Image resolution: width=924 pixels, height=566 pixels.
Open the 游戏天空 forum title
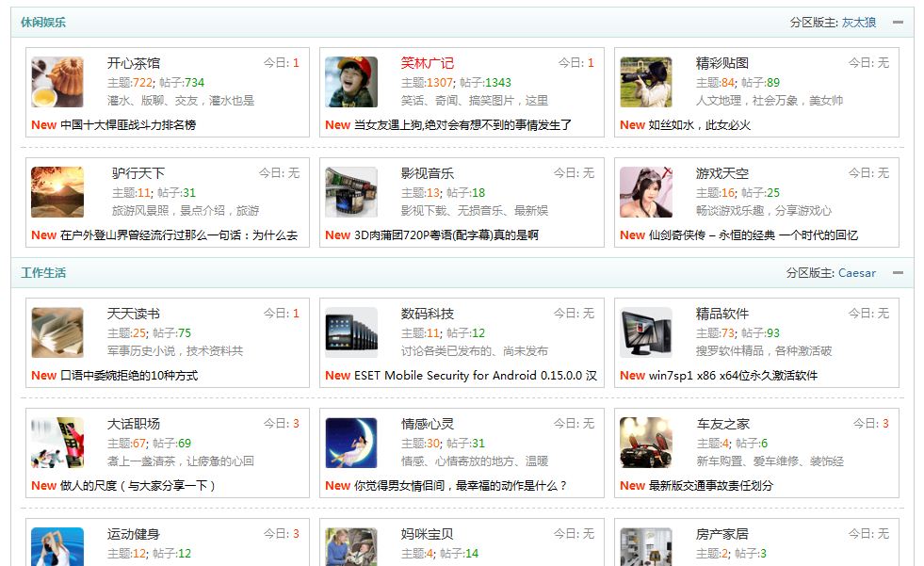click(x=721, y=173)
